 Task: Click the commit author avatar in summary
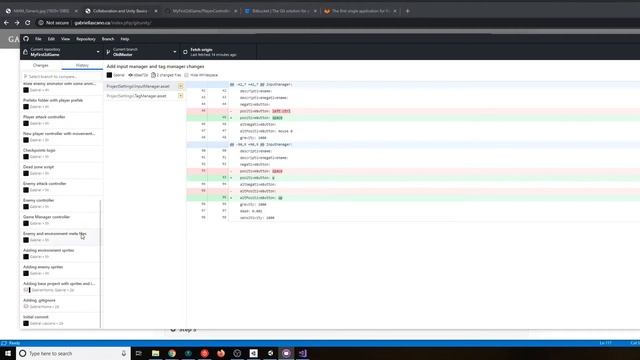(x=109, y=75)
